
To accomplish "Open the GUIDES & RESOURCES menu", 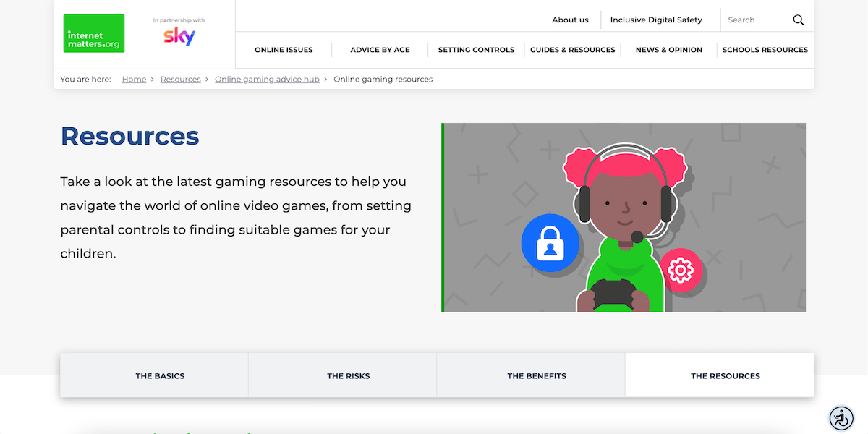I will [x=571, y=50].
